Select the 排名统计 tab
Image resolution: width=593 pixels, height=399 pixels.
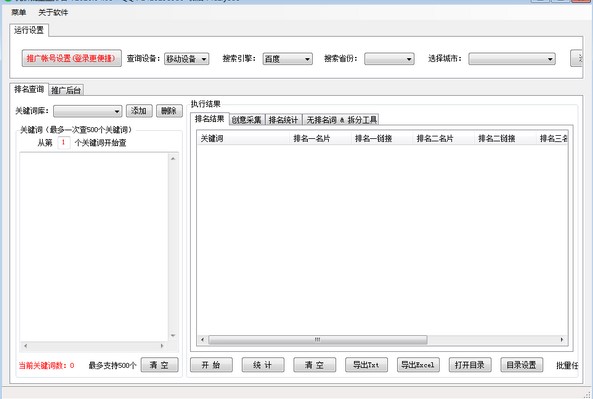tap(283, 120)
